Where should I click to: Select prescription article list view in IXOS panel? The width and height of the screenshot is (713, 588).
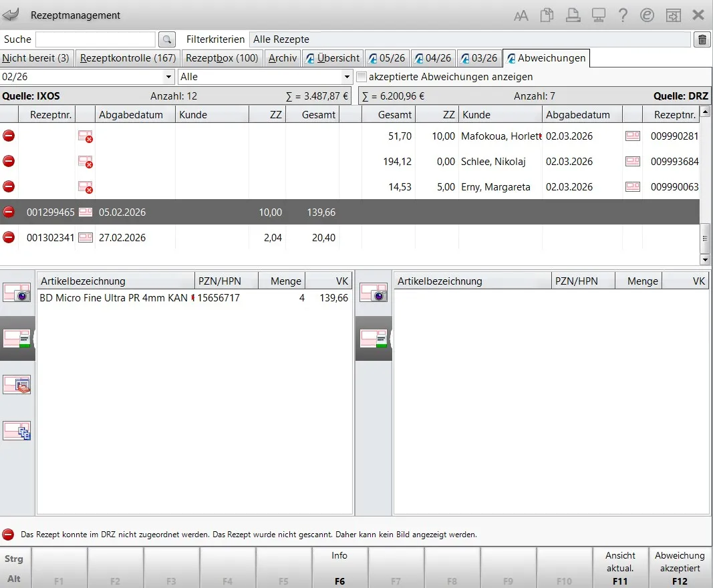pos(17,338)
